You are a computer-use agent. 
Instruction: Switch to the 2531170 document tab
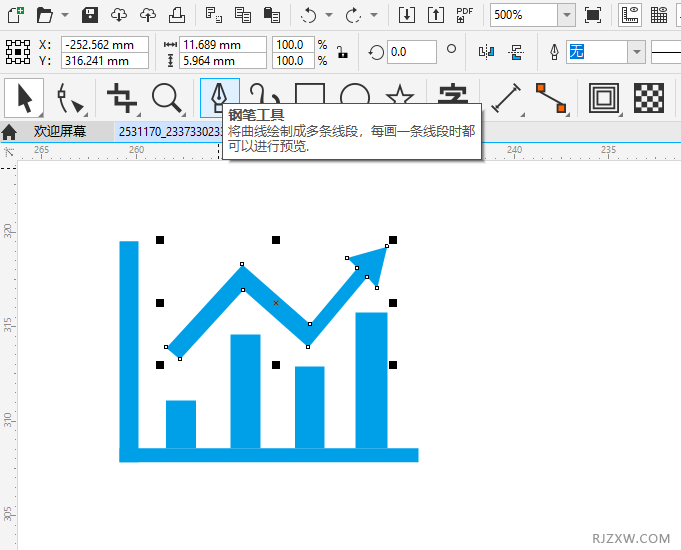[x=169, y=132]
